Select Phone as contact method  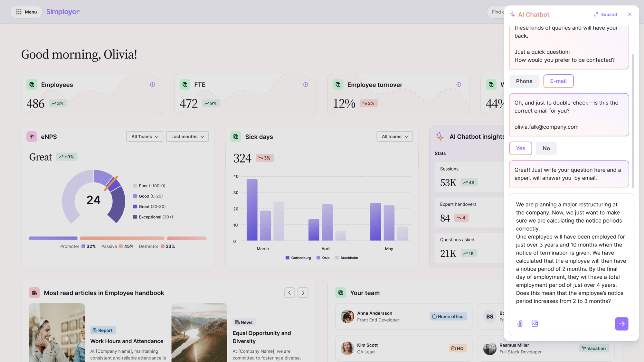[524, 81]
